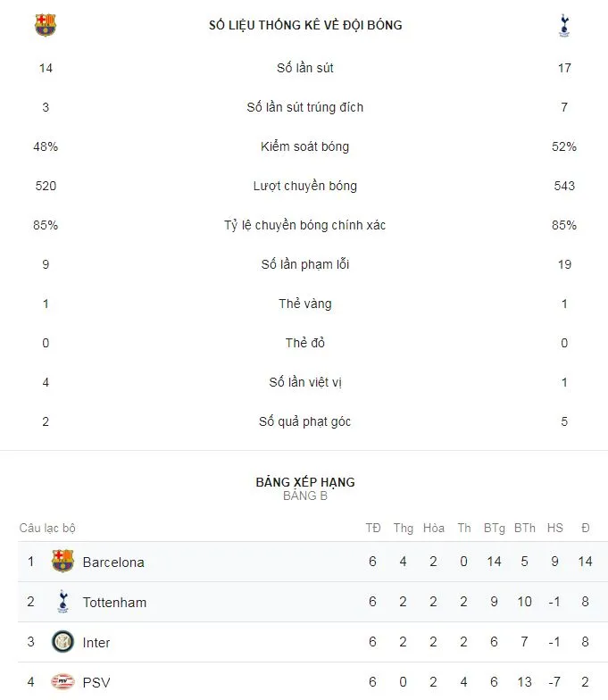Click the Tottenham crest in stats header
Image resolution: width=608 pixels, height=700 pixels.
point(563,26)
